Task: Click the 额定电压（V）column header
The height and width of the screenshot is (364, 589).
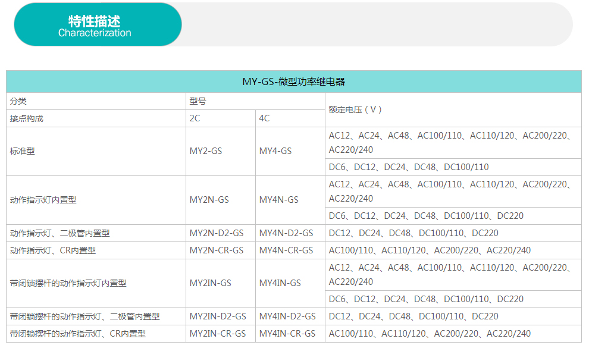Action: point(355,109)
